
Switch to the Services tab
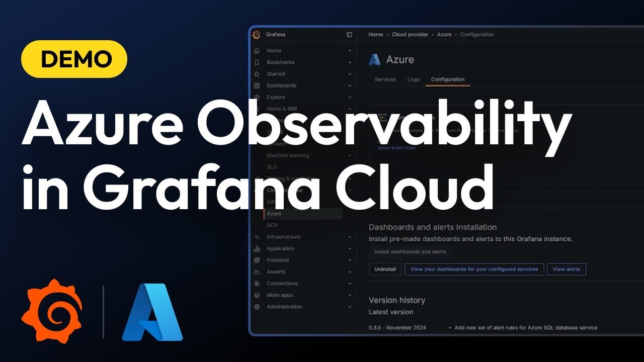pos(385,79)
